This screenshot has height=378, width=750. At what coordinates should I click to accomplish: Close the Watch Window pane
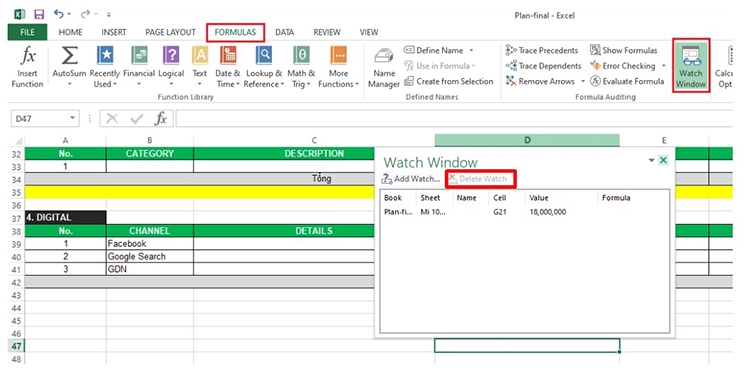point(663,160)
